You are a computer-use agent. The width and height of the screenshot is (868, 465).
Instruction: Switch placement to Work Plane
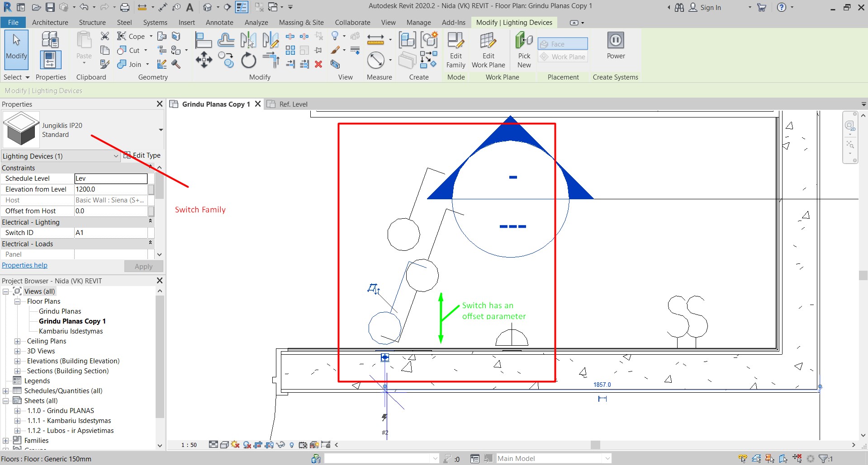pos(562,56)
